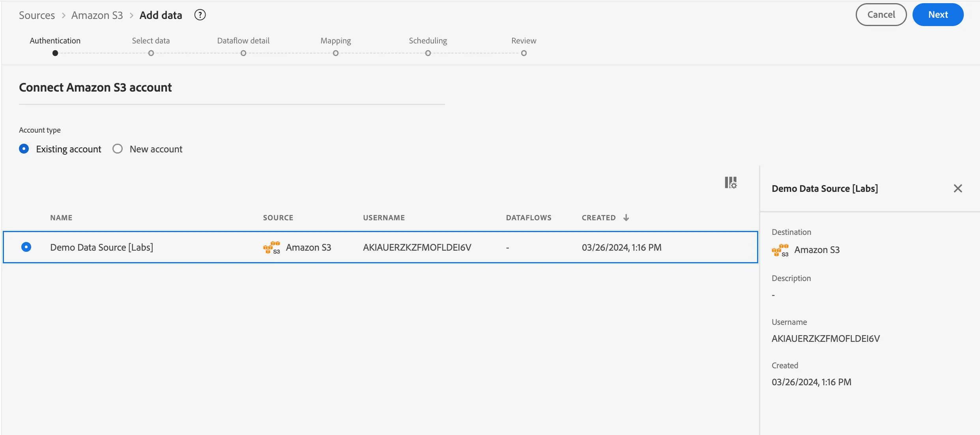Open column settings icon above the table
The height and width of the screenshot is (435, 980).
click(731, 182)
